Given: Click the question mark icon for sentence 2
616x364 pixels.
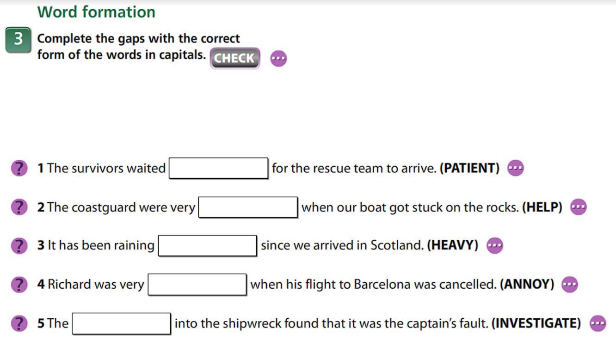Looking at the screenshot, I should tap(19, 207).
